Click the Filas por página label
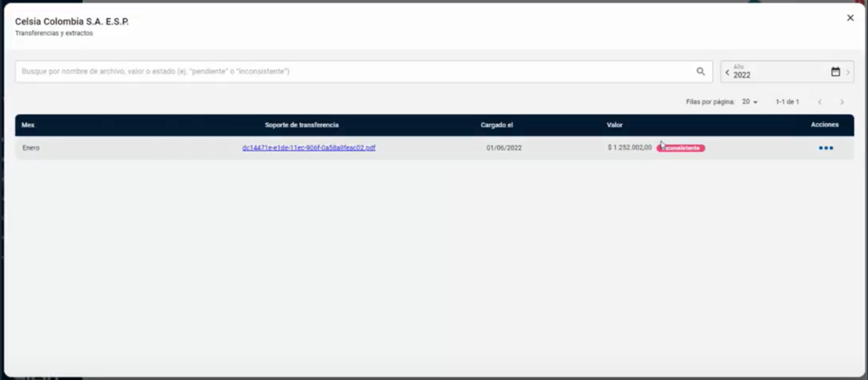Viewport: 868px width, 380px height. pos(710,102)
